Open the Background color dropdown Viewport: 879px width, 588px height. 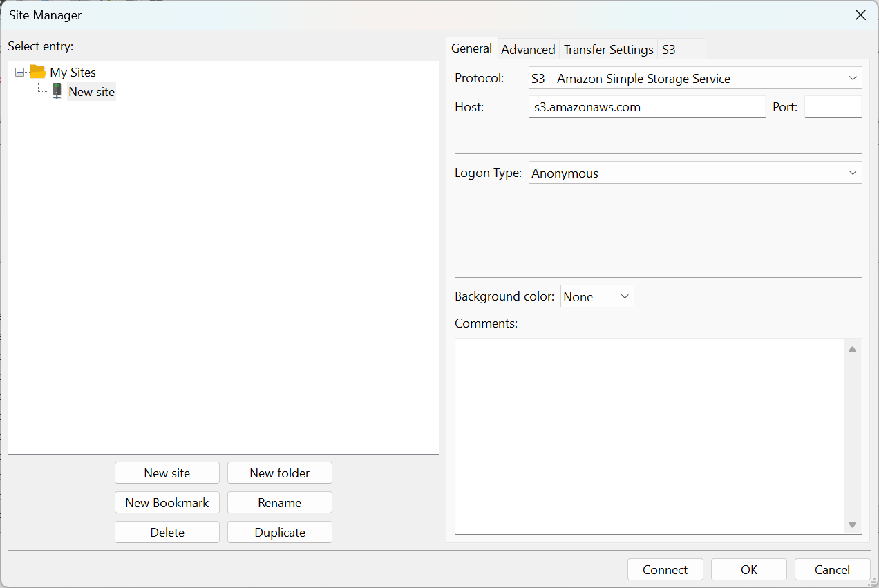click(x=597, y=296)
